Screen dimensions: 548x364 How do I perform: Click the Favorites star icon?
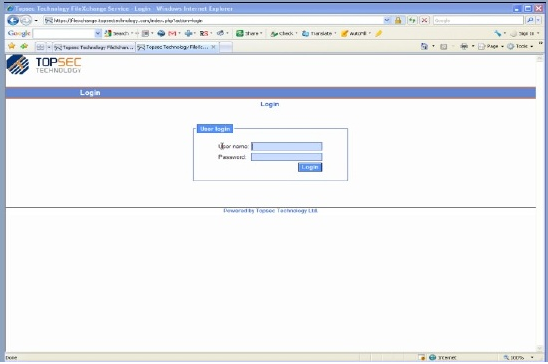click(12, 46)
